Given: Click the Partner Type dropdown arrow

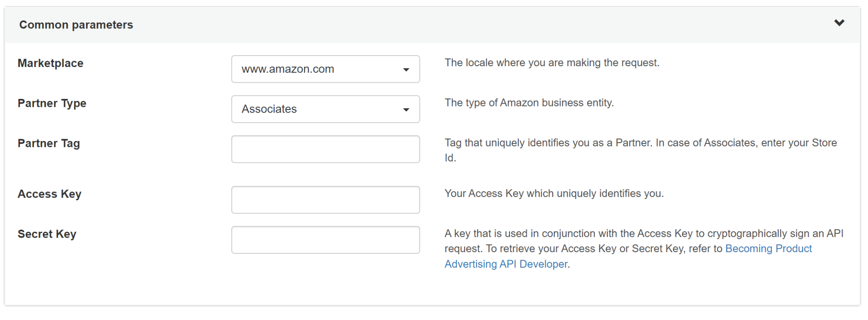Looking at the screenshot, I should (406, 109).
